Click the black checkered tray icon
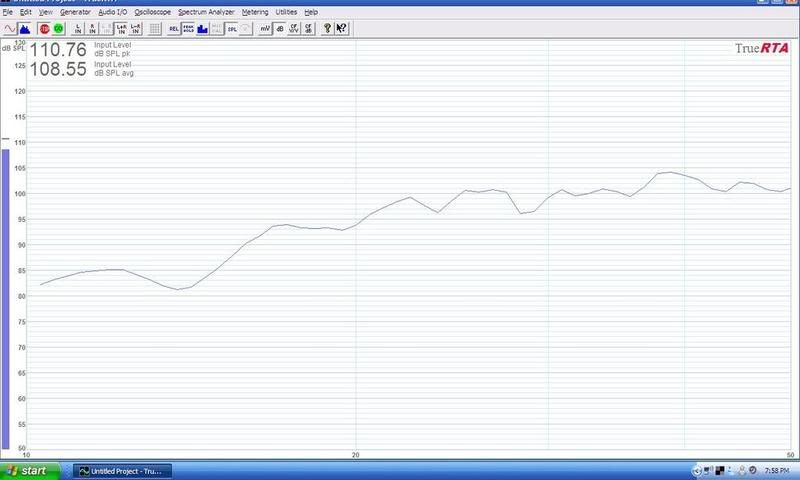The image size is (800, 480). [x=720, y=471]
